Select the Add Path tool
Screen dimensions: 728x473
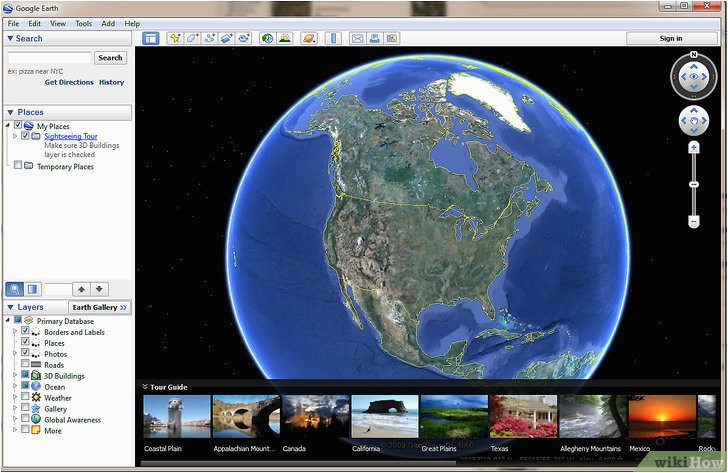(x=209, y=39)
